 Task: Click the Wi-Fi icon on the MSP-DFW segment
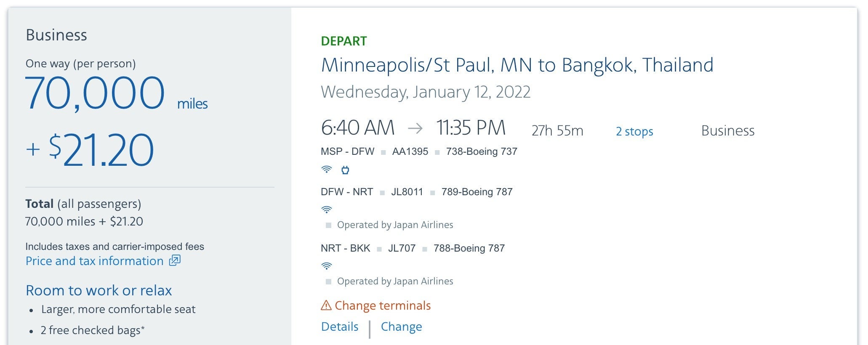click(x=326, y=170)
